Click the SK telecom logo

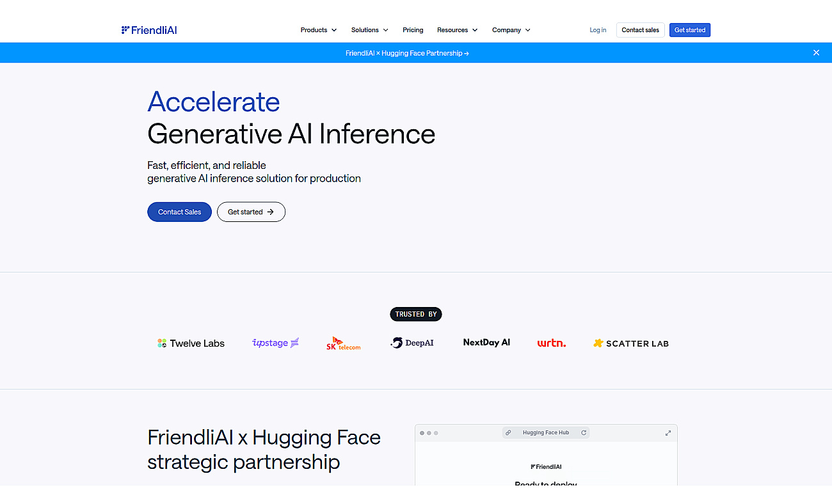(343, 343)
